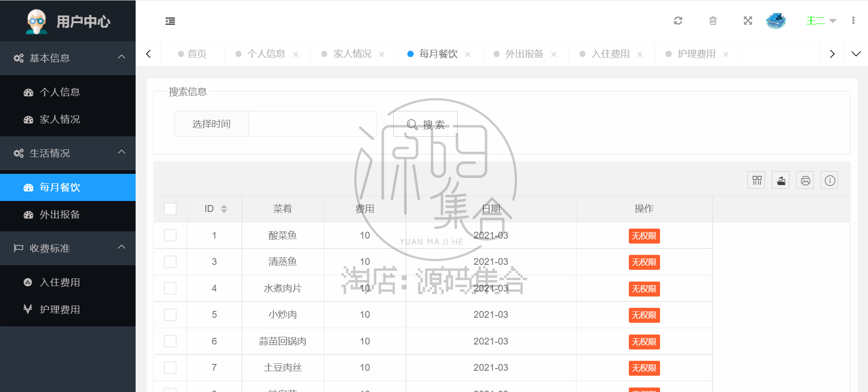Click 无权限 button for 蒜苗回锅肉
Image resolution: width=868 pixels, height=392 pixels.
(x=644, y=342)
